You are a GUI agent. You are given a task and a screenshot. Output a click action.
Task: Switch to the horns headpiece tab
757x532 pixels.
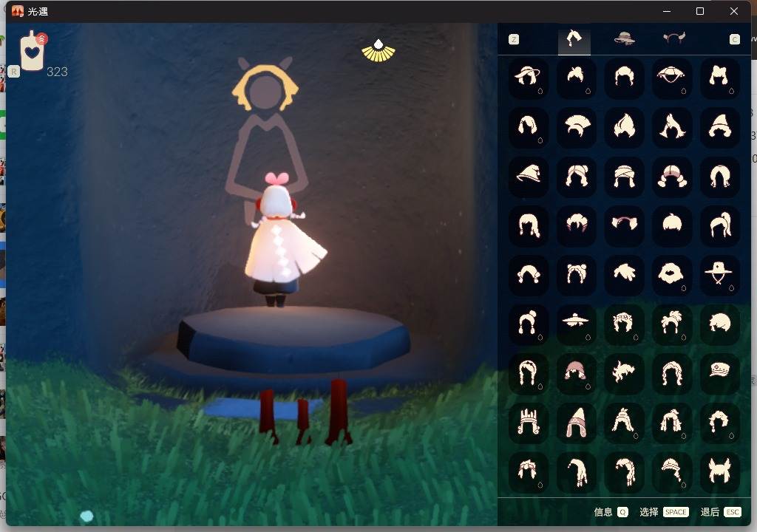(x=674, y=39)
